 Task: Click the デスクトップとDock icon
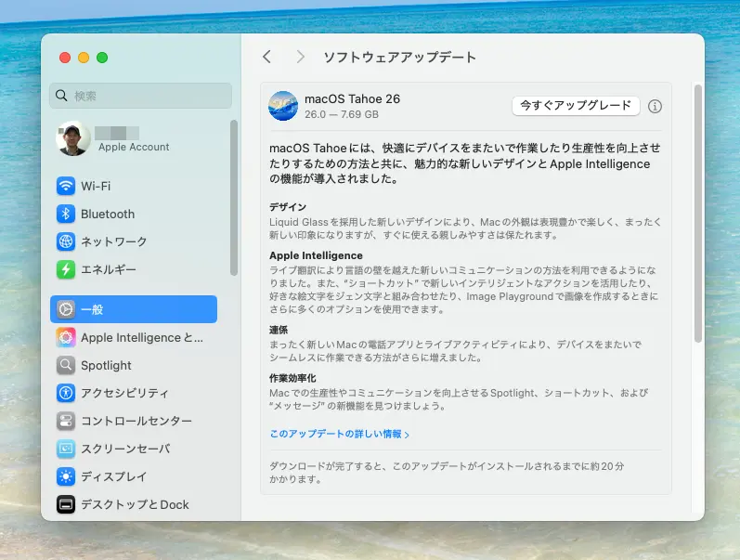pyautogui.click(x=66, y=504)
